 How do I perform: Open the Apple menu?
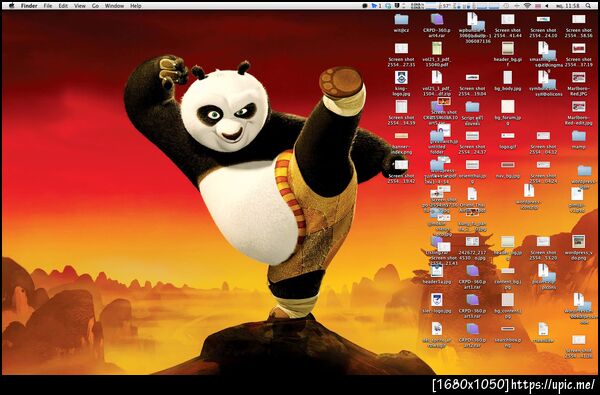click(x=11, y=6)
